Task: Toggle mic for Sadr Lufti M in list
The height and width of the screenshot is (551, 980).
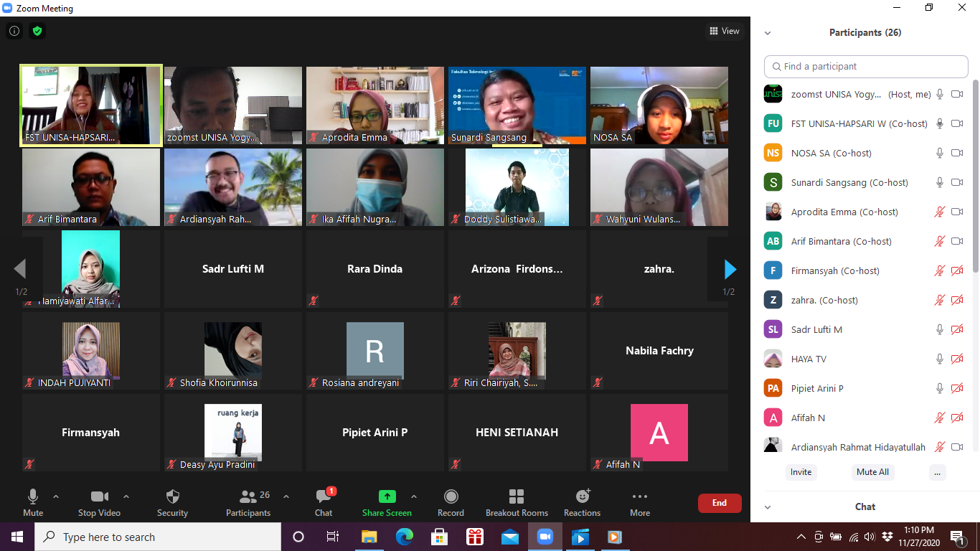Action: tap(939, 329)
